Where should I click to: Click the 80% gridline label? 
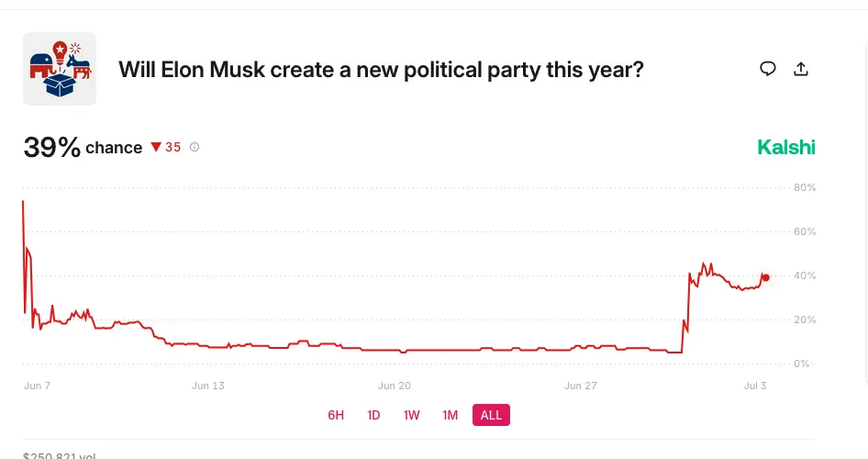tap(805, 187)
